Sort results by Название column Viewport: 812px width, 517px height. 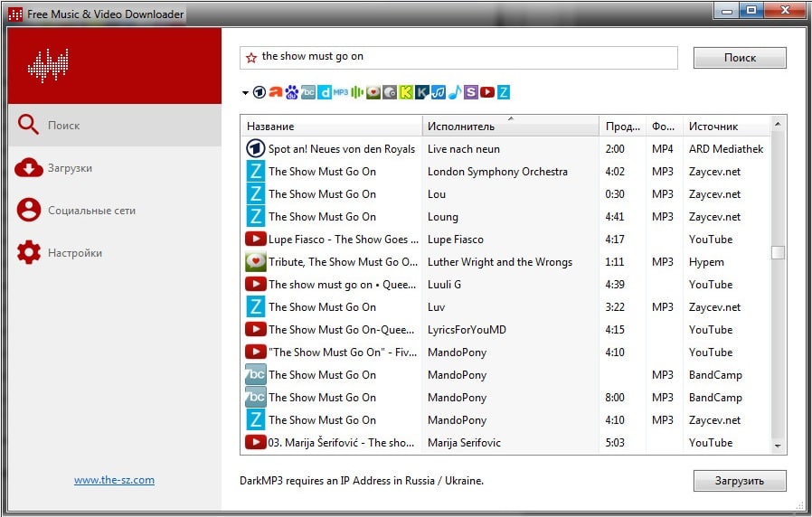click(332, 126)
